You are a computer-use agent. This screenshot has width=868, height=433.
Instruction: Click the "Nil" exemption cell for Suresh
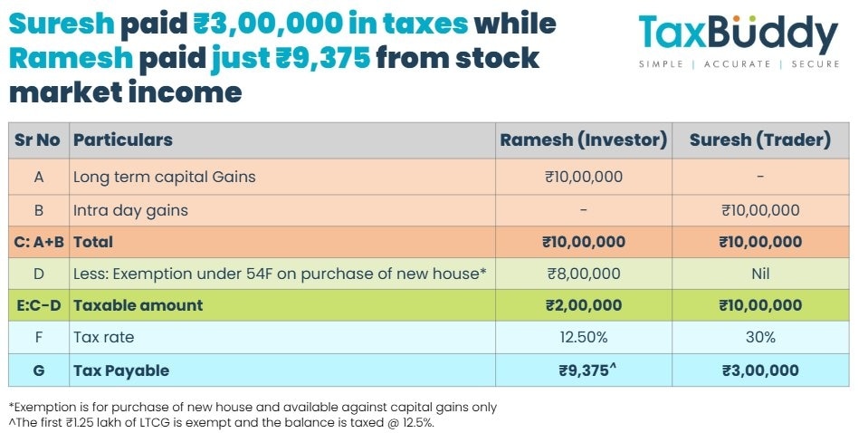pos(759,273)
